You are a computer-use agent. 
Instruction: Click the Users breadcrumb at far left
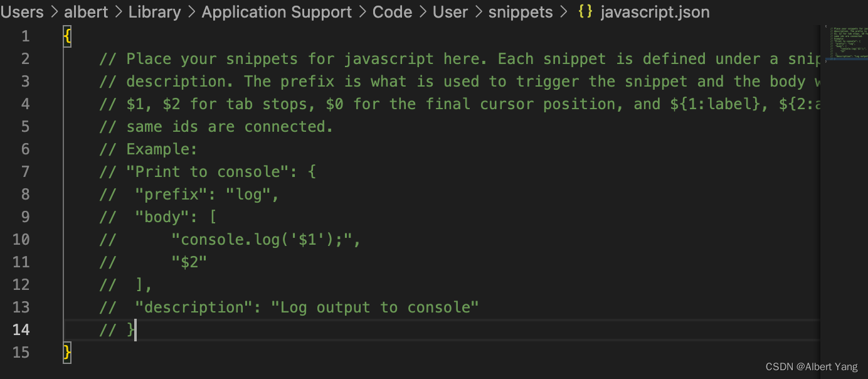click(x=23, y=12)
